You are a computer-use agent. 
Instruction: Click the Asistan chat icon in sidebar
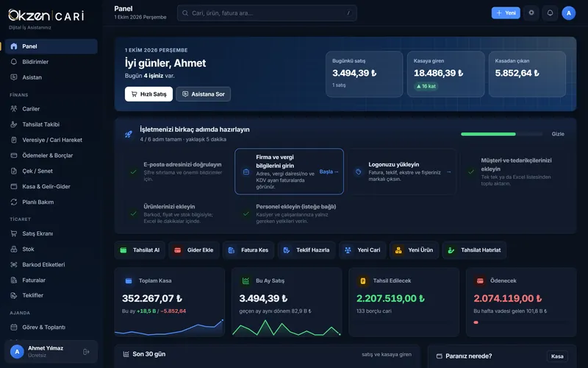pos(14,77)
